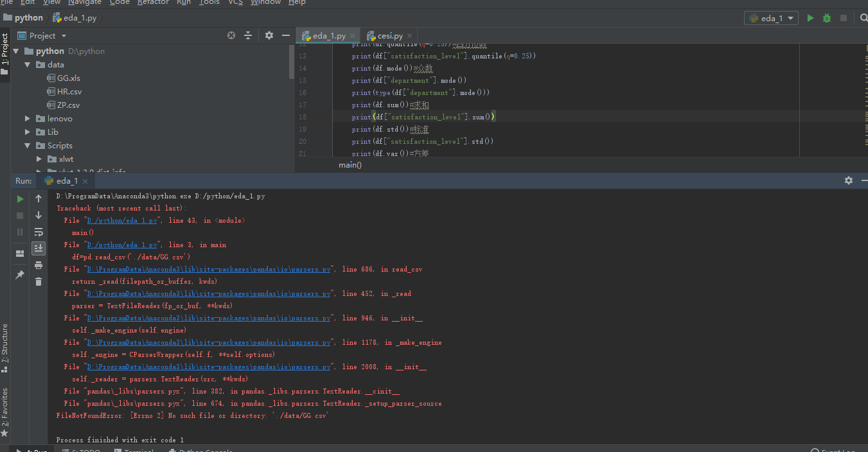
Task: Open the Tools menu
Action: tap(209, 3)
